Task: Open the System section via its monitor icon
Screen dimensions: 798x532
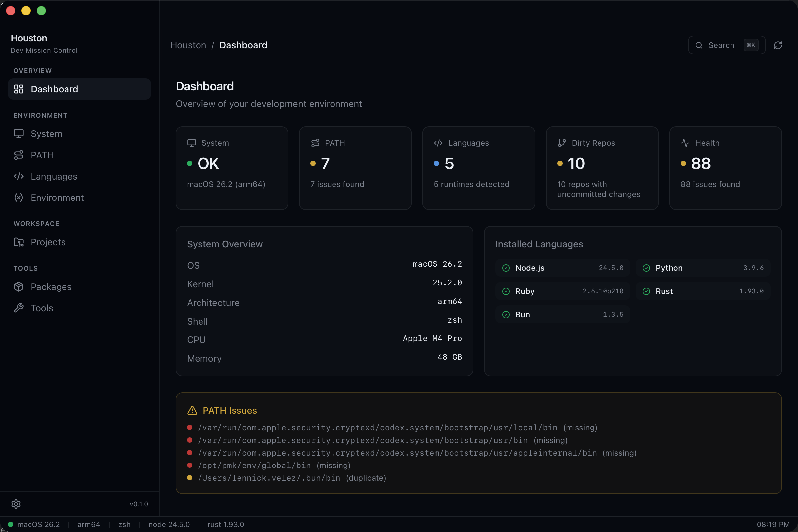Action: [x=19, y=134]
